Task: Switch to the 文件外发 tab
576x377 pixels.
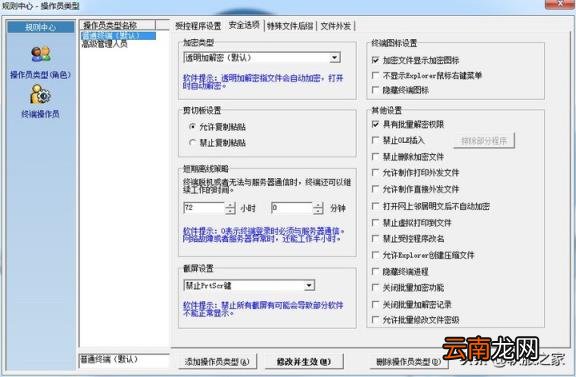Action: coord(336,26)
